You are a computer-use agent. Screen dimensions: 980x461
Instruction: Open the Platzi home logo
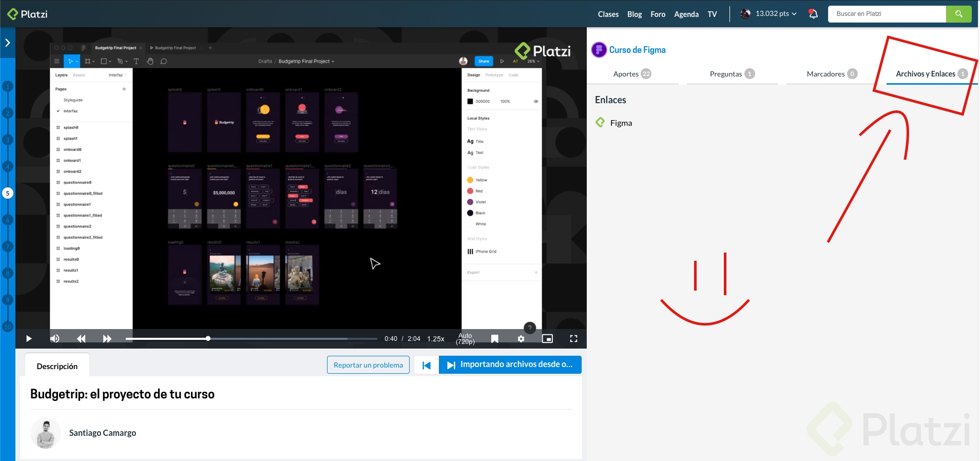tap(27, 14)
